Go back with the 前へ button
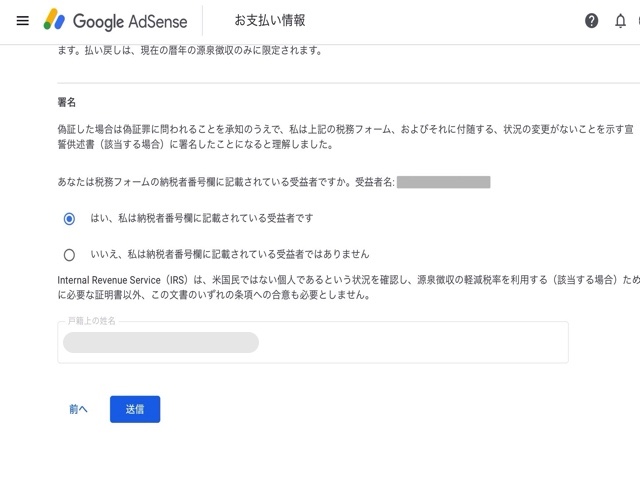 (x=79, y=409)
